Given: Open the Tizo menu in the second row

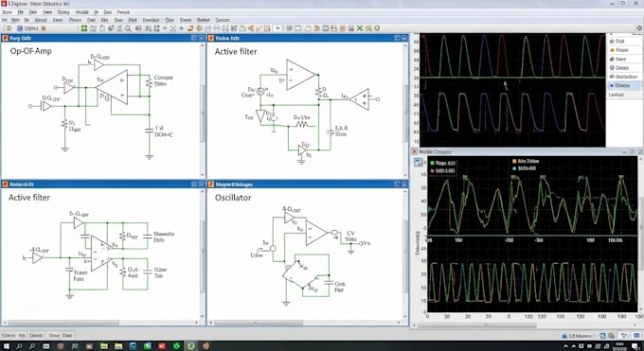Looking at the screenshot, I should [x=170, y=20].
